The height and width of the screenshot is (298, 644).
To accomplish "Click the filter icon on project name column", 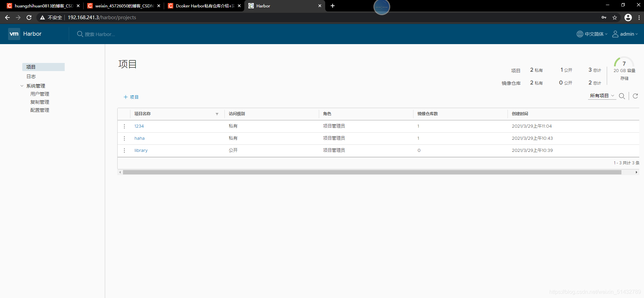I will pyautogui.click(x=217, y=114).
